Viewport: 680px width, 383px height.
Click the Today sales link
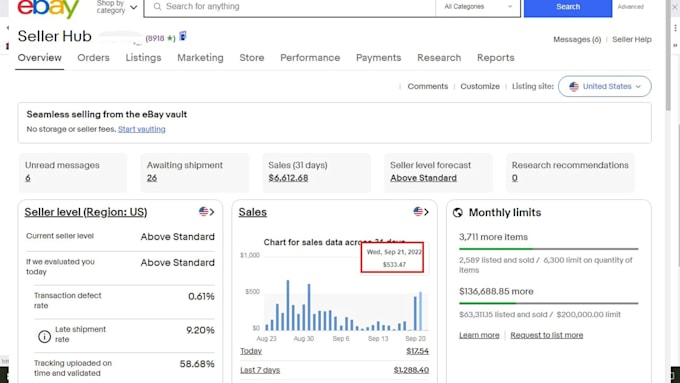click(x=251, y=351)
